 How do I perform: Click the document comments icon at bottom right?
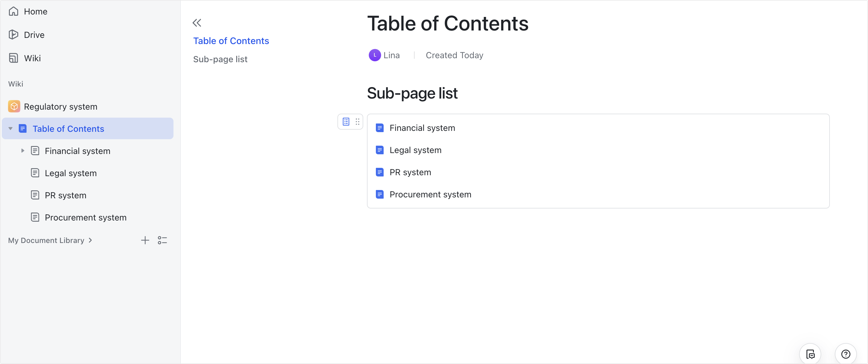[x=810, y=354]
